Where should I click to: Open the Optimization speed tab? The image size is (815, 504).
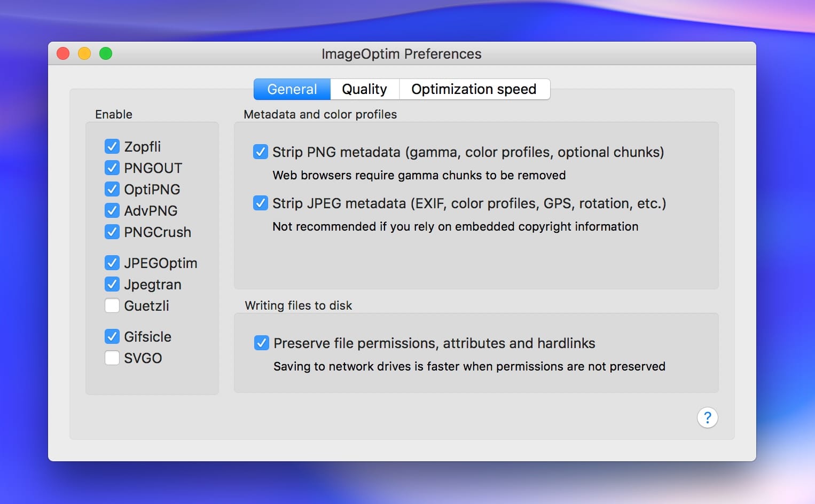point(474,89)
